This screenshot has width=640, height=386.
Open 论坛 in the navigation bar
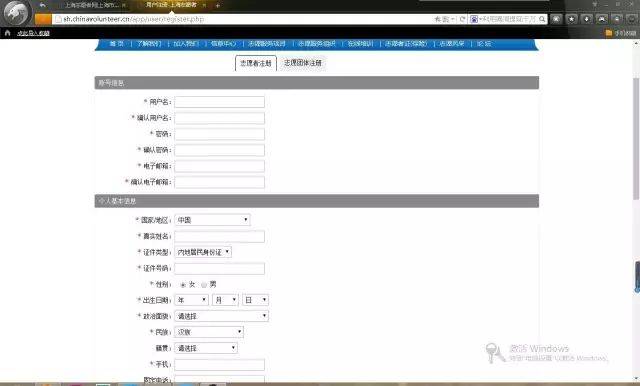[484, 44]
